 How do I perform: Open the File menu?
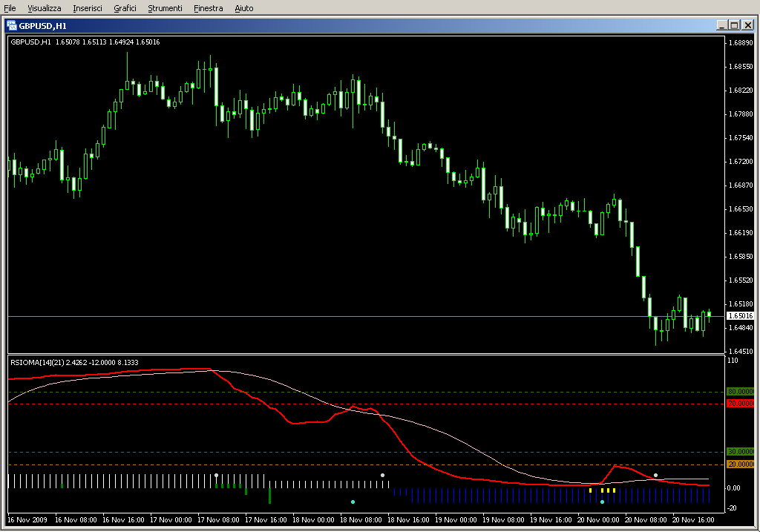click(10, 8)
